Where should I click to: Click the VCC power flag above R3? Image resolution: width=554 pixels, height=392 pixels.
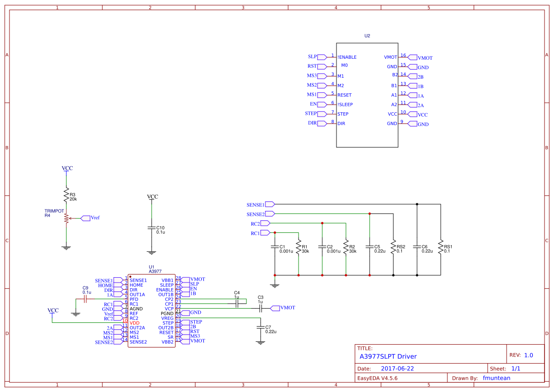pos(66,168)
